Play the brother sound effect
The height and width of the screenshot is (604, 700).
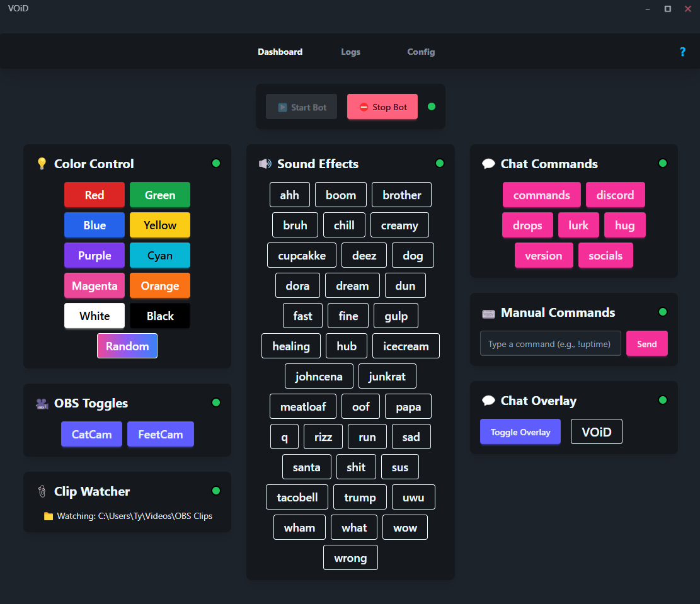[x=402, y=195]
